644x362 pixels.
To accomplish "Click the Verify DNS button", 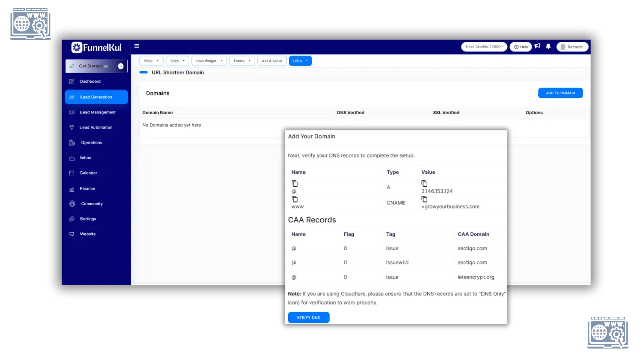I will pos(308,318).
